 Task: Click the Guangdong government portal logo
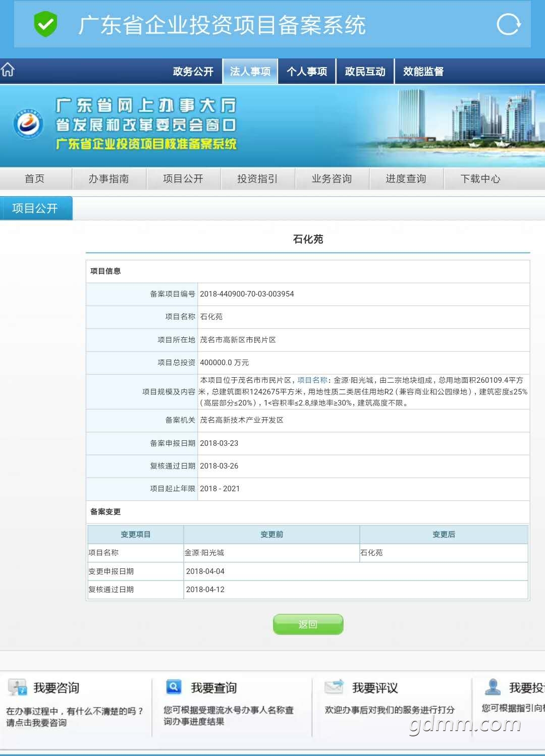click(x=28, y=124)
